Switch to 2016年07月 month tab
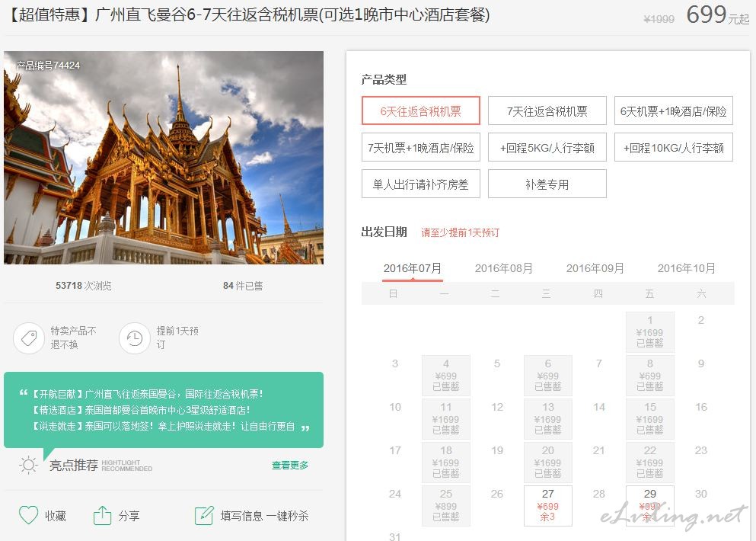Screen dimensions: 756x541 (x=412, y=268)
